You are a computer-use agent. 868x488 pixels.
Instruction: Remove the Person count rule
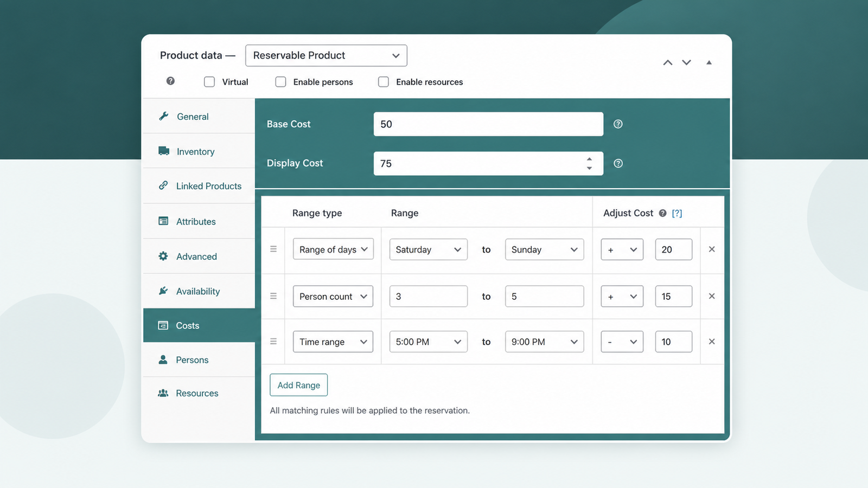712,296
